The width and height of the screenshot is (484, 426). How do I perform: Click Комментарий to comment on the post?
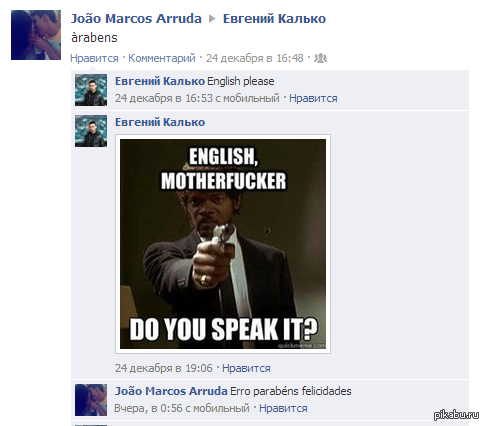click(162, 58)
